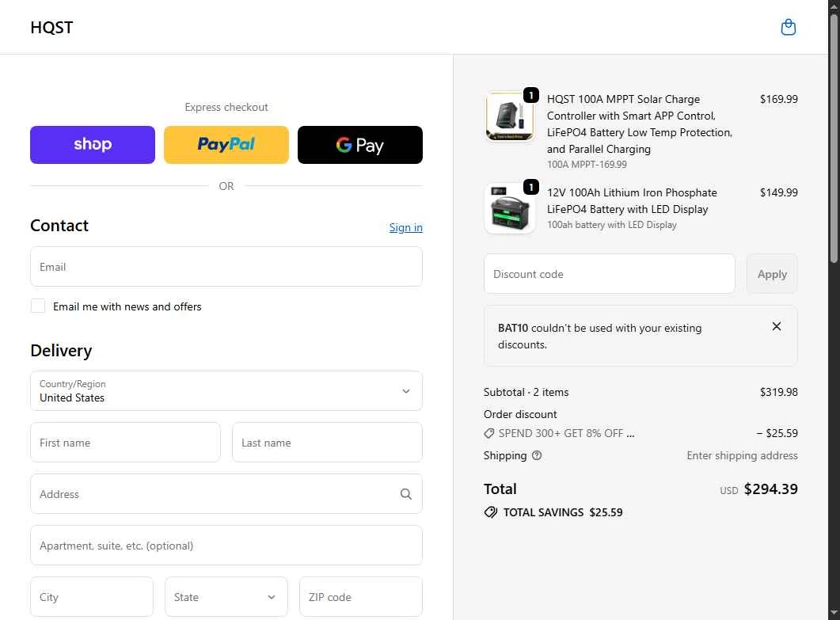Click the LiFePO4 Battery product thumbnail
Image resolution: width=840 pixels, height=620 pixels.
(510, 208)
